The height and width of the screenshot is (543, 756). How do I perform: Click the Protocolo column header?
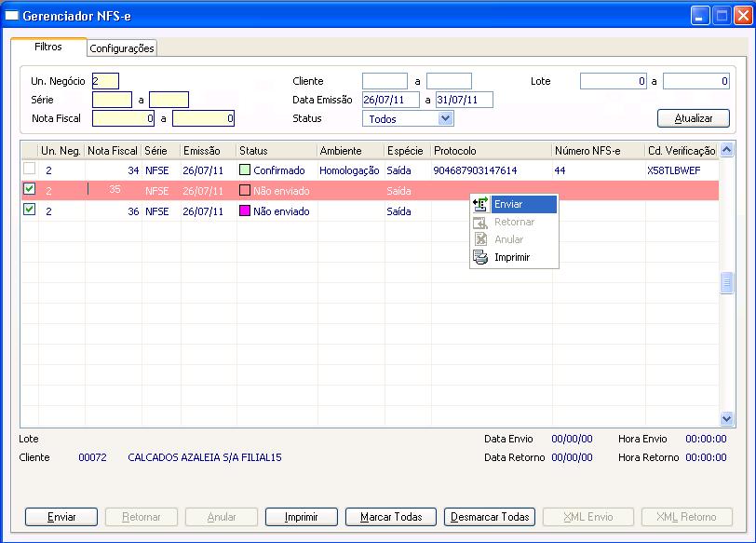point(492,151)
